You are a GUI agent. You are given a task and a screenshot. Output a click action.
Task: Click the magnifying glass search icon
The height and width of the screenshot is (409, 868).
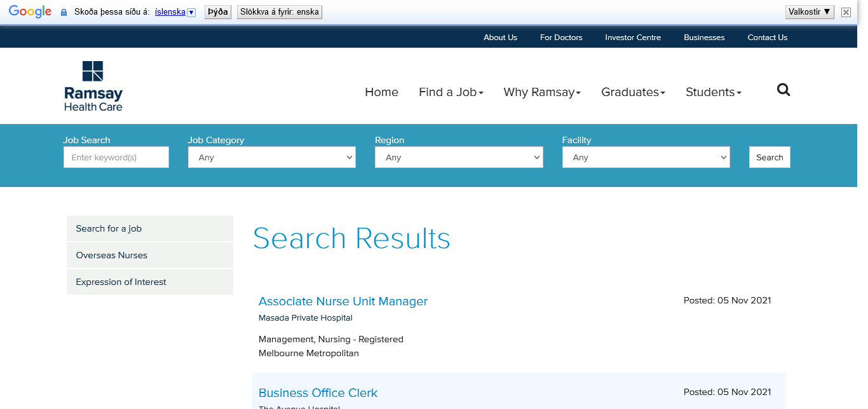pos(783,90)
